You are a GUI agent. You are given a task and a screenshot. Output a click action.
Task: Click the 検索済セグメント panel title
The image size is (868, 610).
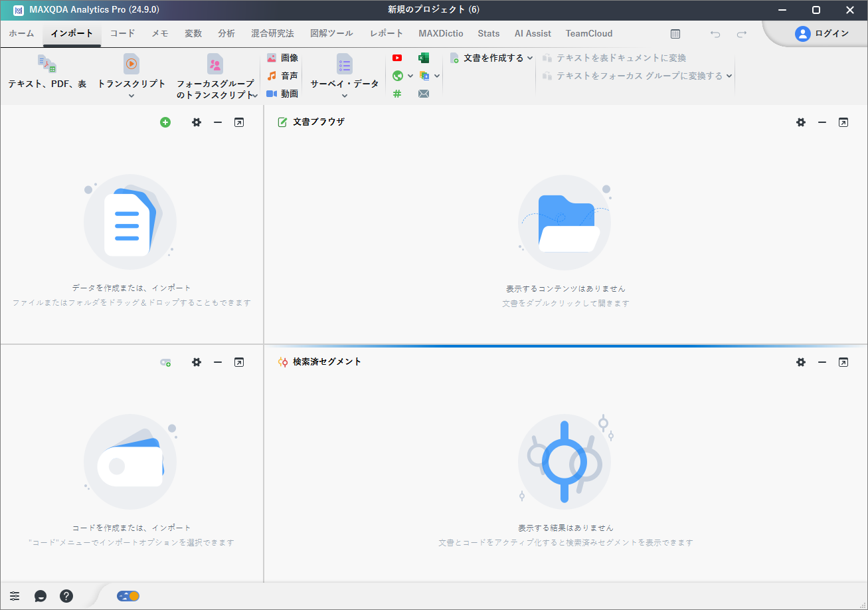pos(327,362)
